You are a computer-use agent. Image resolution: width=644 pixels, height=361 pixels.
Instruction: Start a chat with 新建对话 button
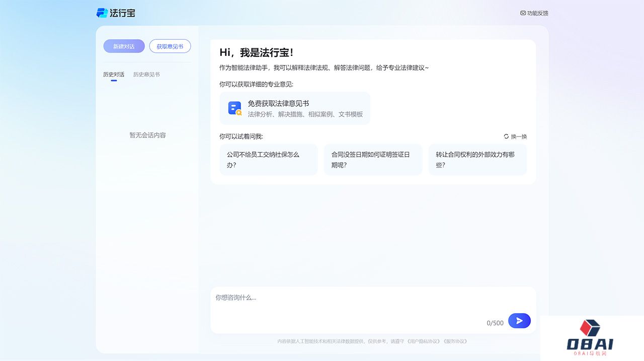coord(124,46)
